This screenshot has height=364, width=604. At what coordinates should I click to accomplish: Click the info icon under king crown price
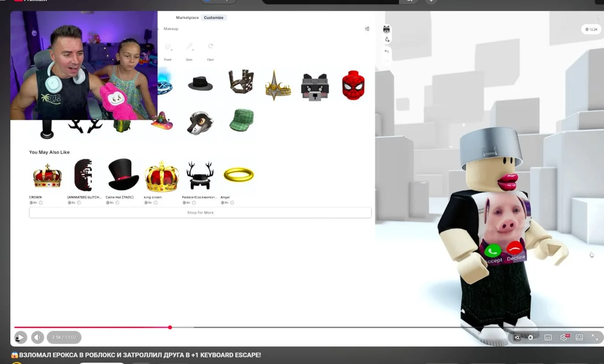pos(155,203)
